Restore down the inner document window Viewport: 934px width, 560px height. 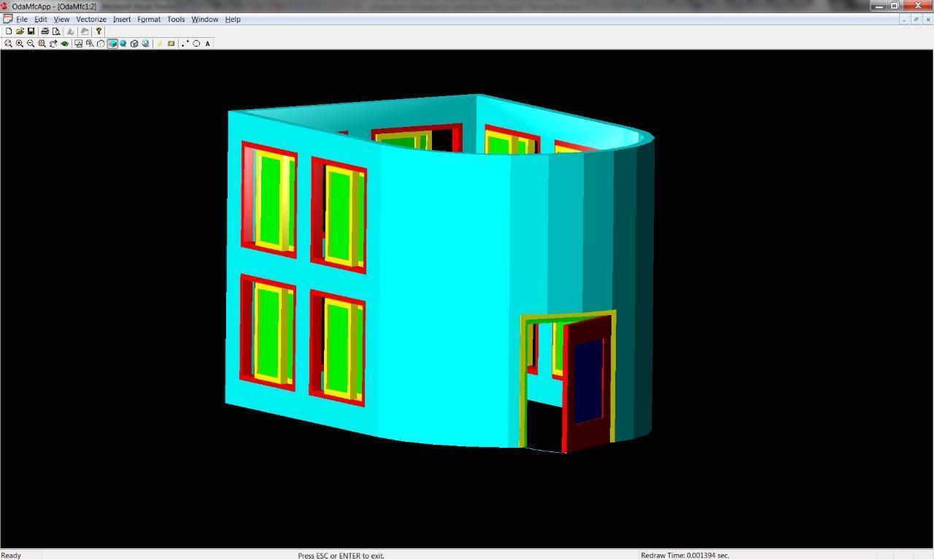[916, 20]
